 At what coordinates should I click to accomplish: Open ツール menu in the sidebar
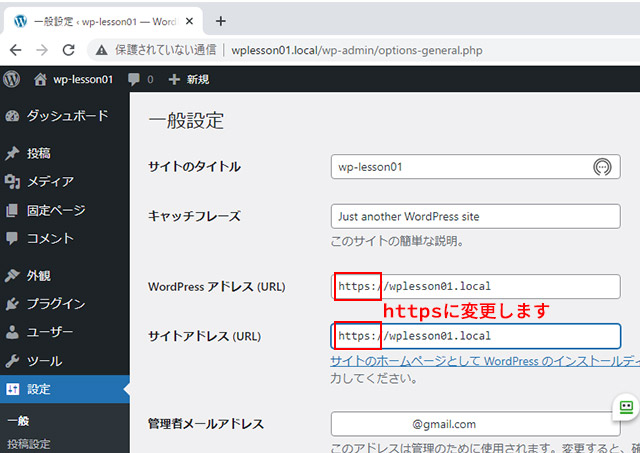[65, 361]
